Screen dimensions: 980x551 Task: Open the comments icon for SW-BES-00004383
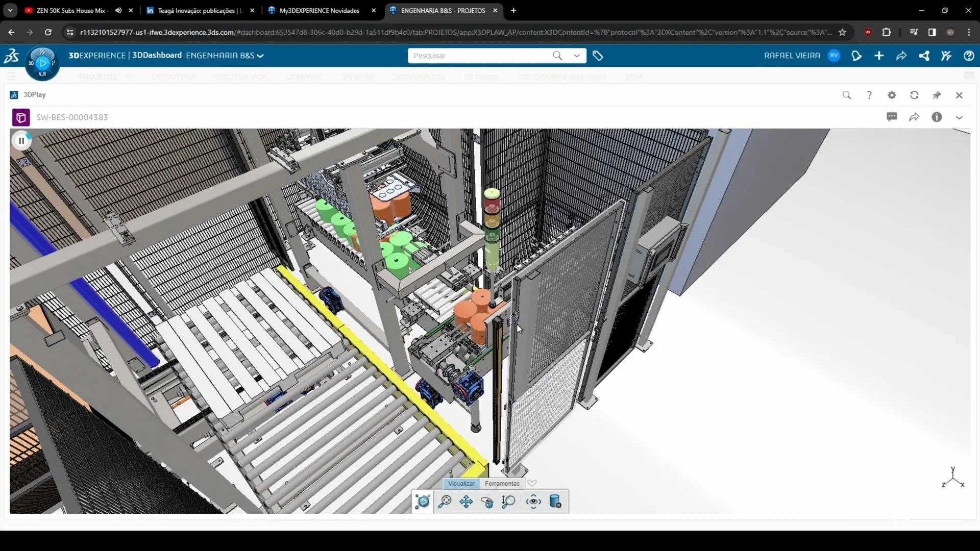tap(892, 117)
